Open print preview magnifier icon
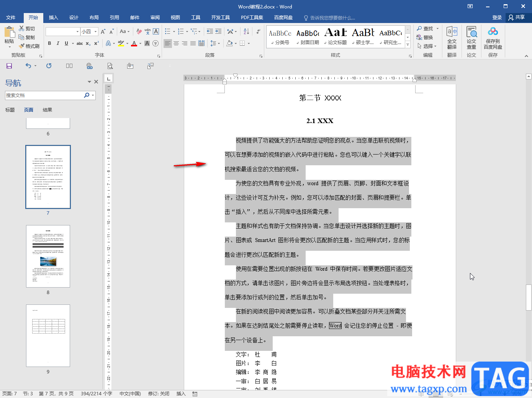 coord(110,66)
